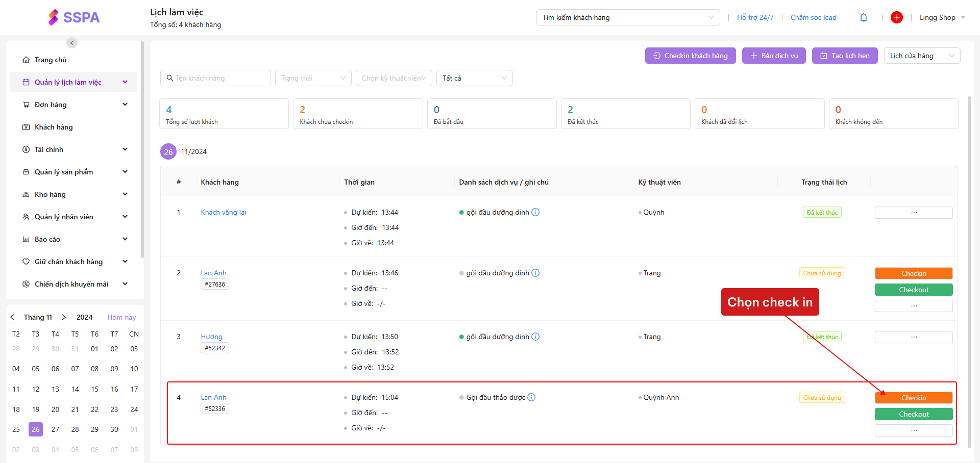Click Checkin for Lan Anh #52336

click(913, 398)
